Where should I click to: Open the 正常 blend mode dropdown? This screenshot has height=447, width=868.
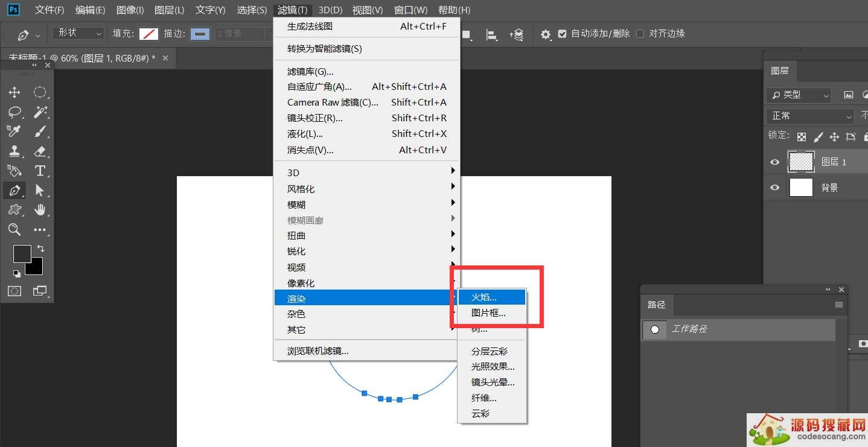coord(810,116)
